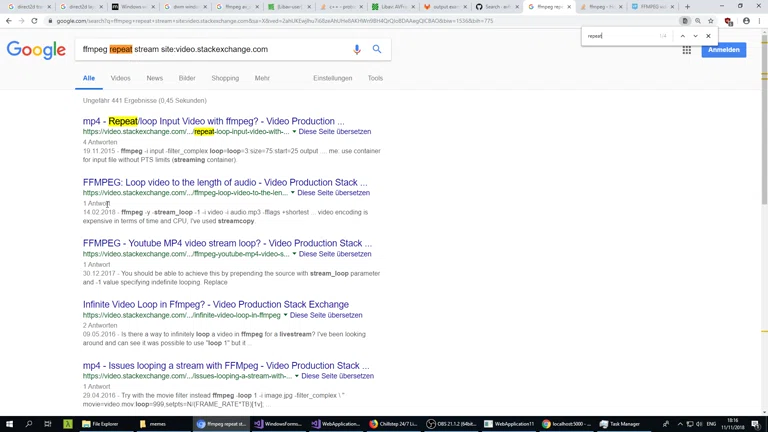Click the find-in-page text field

point(621,36)
